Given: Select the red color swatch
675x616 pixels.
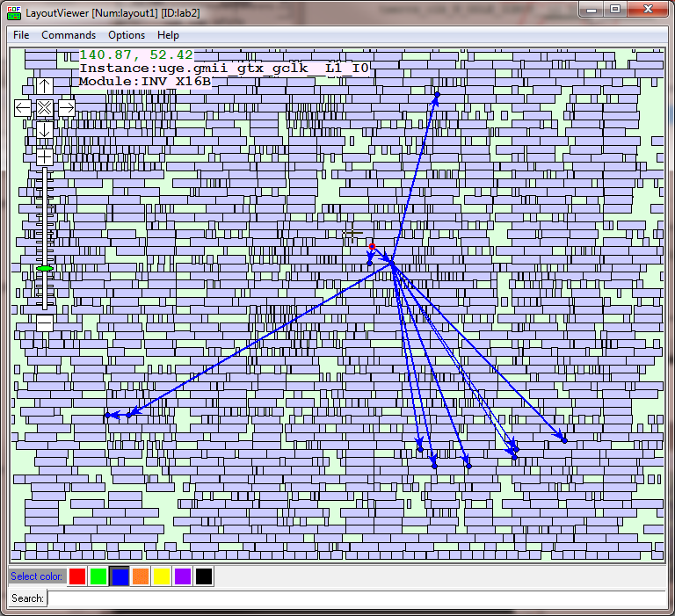Looking at the screenshot, I should pyautogui.click(x=77, y=576).
